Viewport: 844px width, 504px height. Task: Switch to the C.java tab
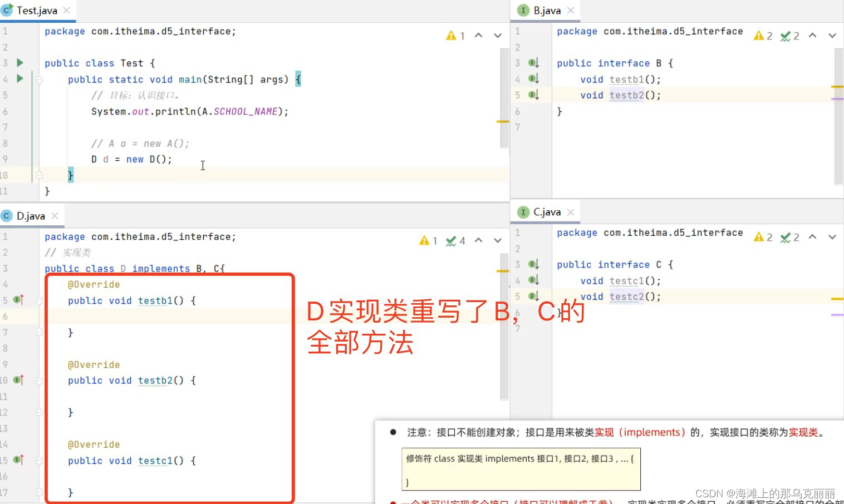pyautogui.click(x=548, y=212)
